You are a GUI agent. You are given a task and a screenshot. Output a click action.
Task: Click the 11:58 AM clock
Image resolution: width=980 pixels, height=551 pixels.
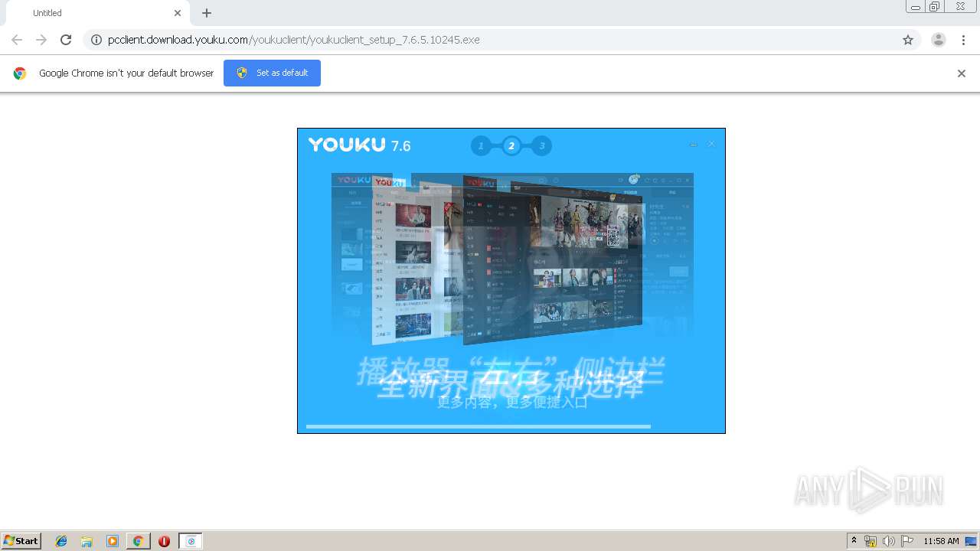pyautogui.click(x=941, y=541)
